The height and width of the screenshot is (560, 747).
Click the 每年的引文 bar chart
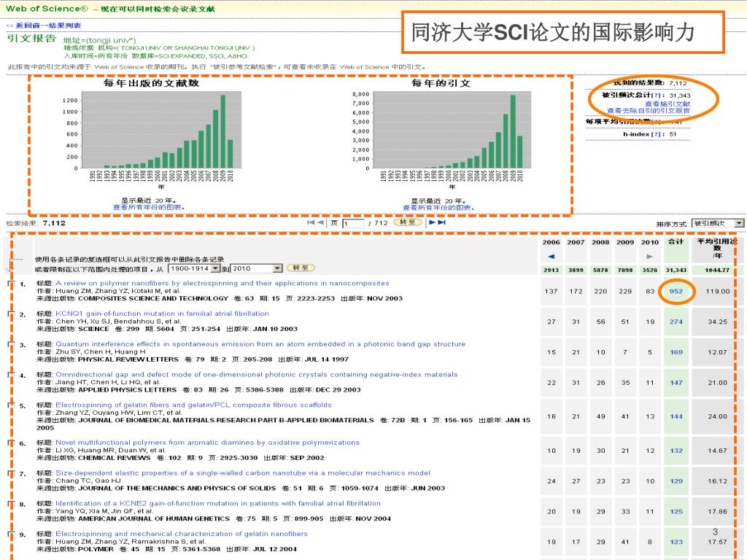(x=441, y=135)
